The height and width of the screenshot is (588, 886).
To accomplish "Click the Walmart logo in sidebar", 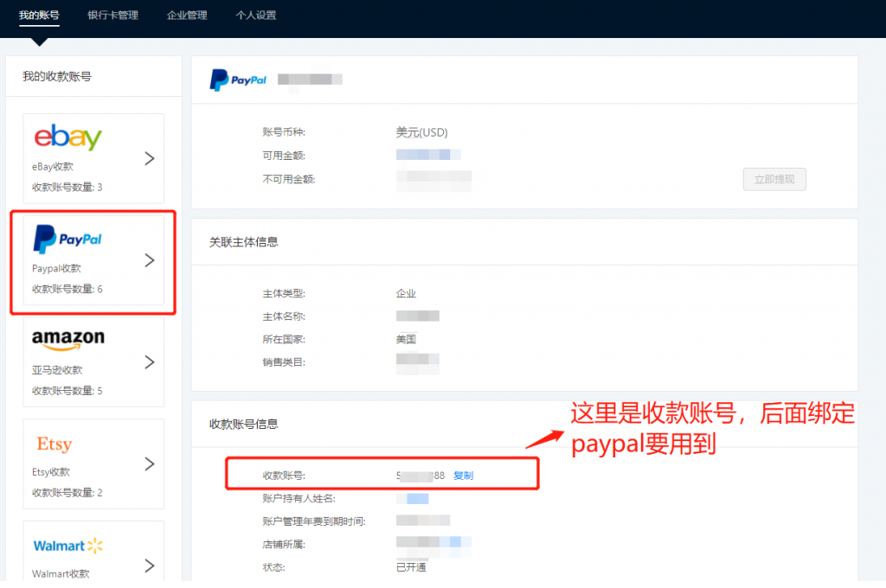I will (x=67, y=546).
